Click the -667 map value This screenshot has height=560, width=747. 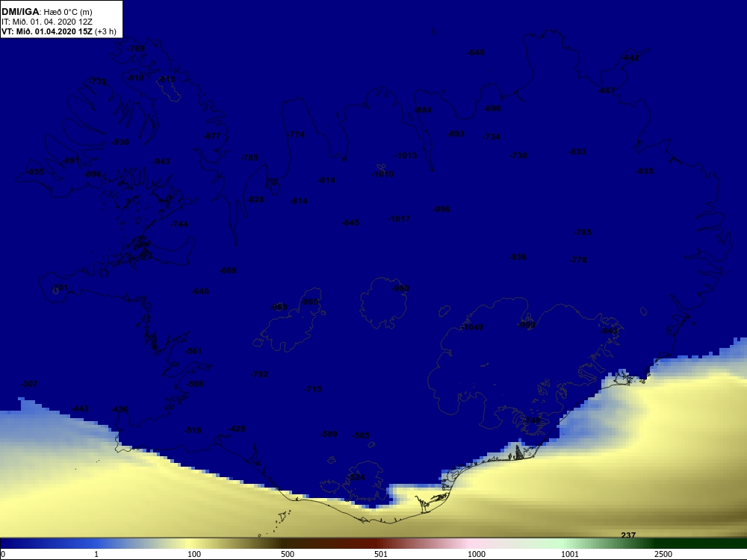(607, 90)
